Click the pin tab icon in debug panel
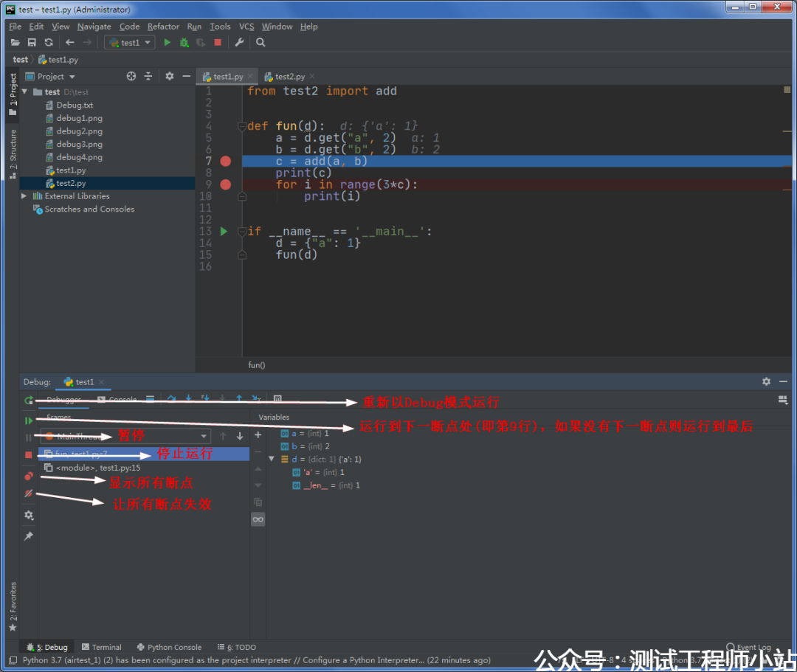This screenshot has width=797, height=672. tap(29, 536)
